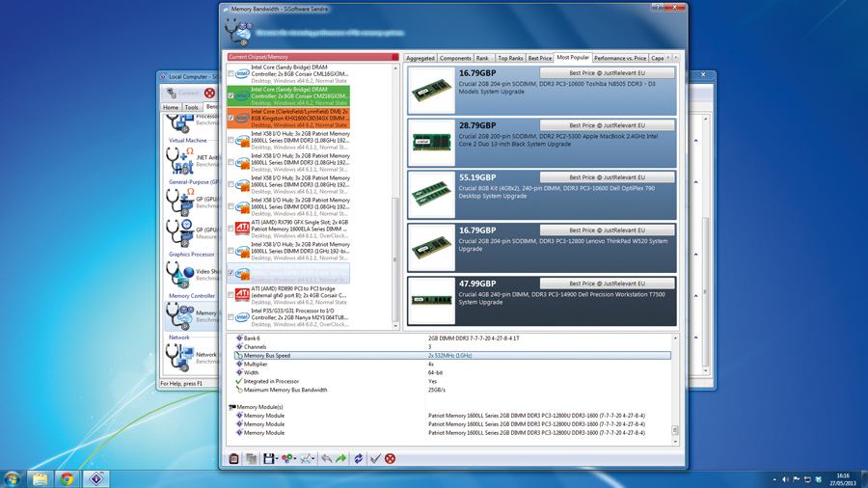Click Best Price button for 55.19GBP item
This screenshot has height=488, width=868.
coord(607,177)
